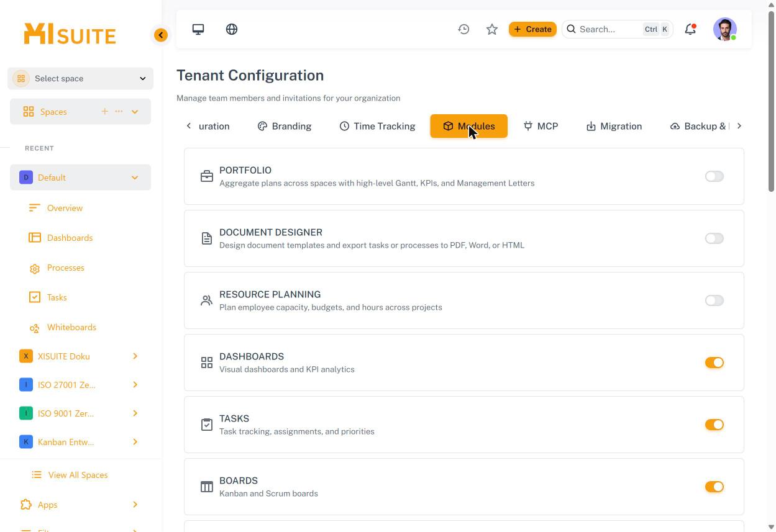Click the Dashboards grid icon in module list
The width and height of the screenshot is (776, 532).
point(207,363)
